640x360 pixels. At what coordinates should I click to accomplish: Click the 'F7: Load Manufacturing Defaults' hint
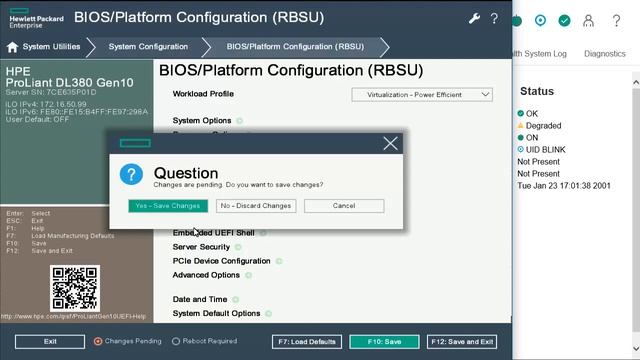[60, 236]
